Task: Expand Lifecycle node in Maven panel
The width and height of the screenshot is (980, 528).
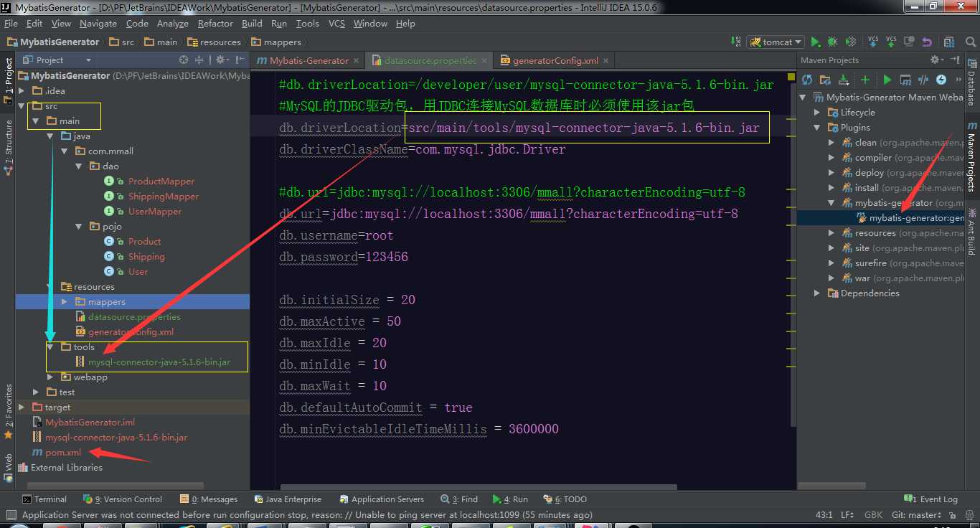Action: pyautogui.click(x=816, y=112)
